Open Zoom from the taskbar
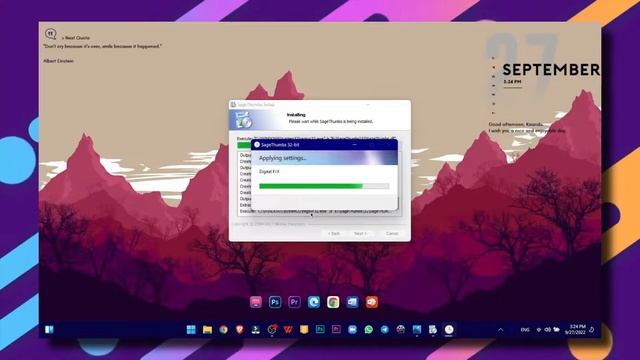 click(x=352, y=329)
